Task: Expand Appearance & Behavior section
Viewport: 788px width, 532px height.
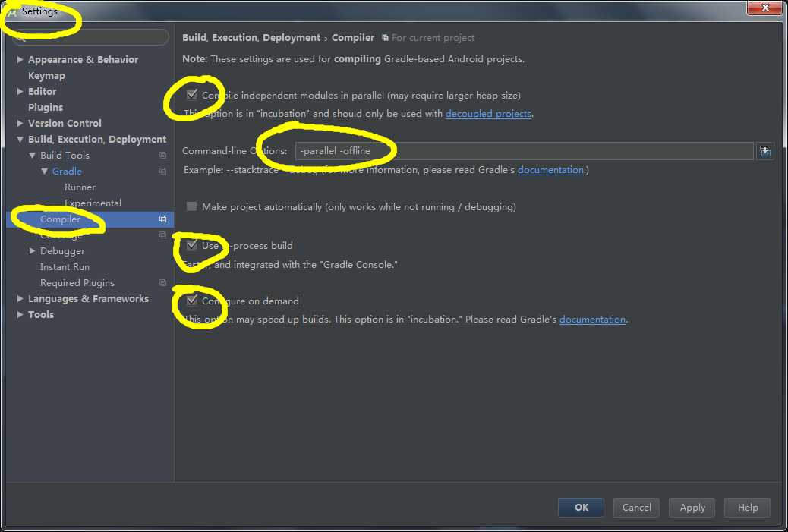Action: coord(20,59)
